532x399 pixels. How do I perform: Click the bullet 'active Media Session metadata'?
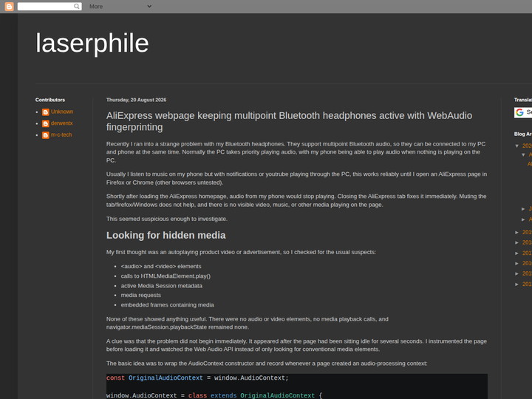coord(162,286)
